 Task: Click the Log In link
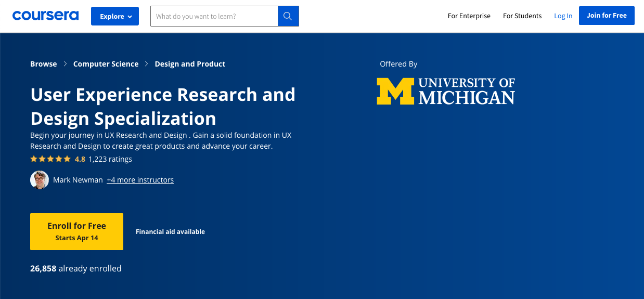[563, 16]
